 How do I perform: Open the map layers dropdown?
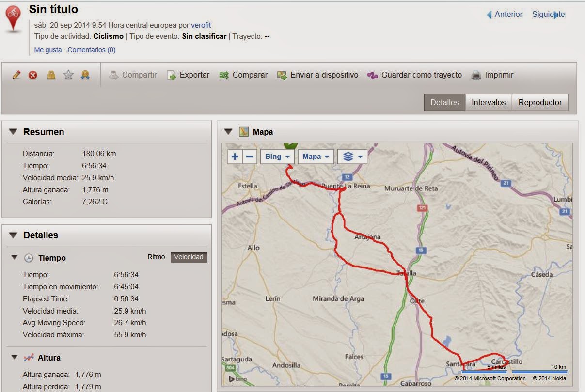(352, 157)
